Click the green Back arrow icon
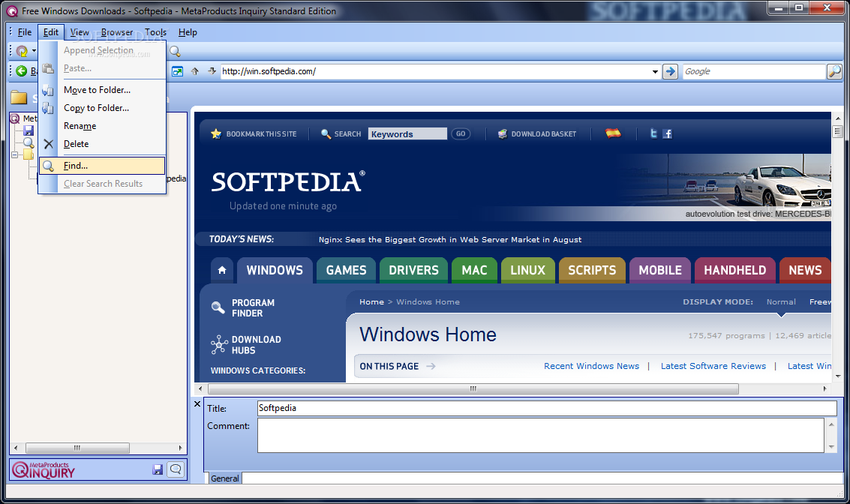This screenshot has width=850, height=504. tap(22, 71)
